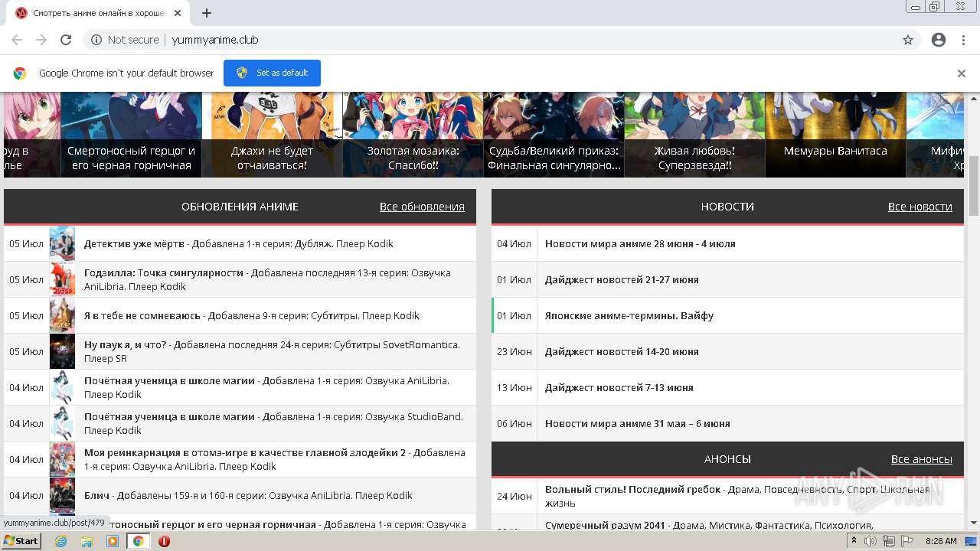Click Моя реинкарнация update thumbnail
This screenshot has height=551, width=980.
pyautogui.click(x=62, y=459)
